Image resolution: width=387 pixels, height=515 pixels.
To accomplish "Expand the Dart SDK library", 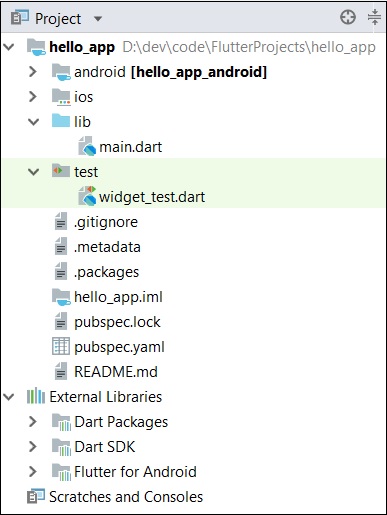I will coord(33,447).
